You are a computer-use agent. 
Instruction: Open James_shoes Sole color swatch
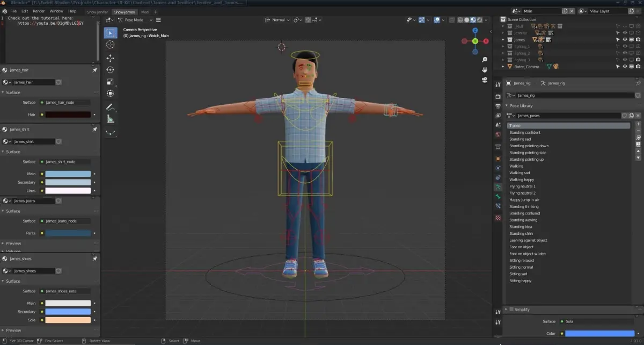[x=68, y=320]
